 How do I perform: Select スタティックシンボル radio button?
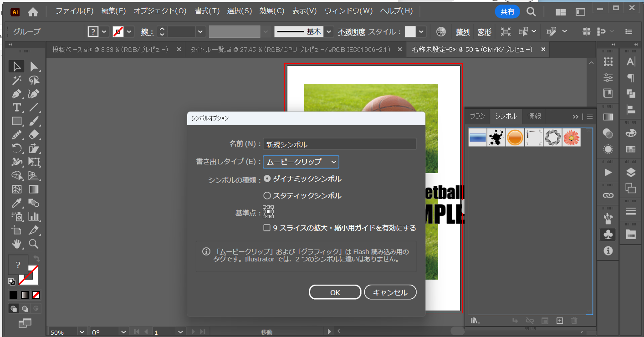[267, 196]
